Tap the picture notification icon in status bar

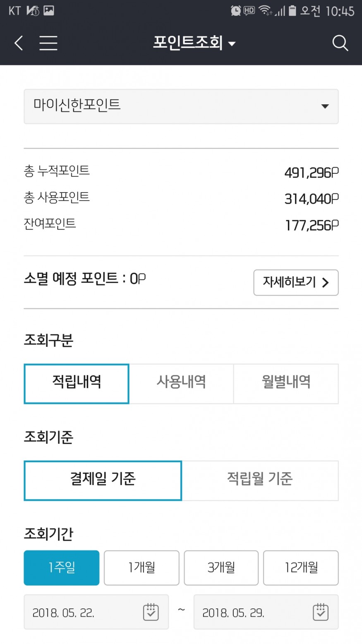[49, 11]
